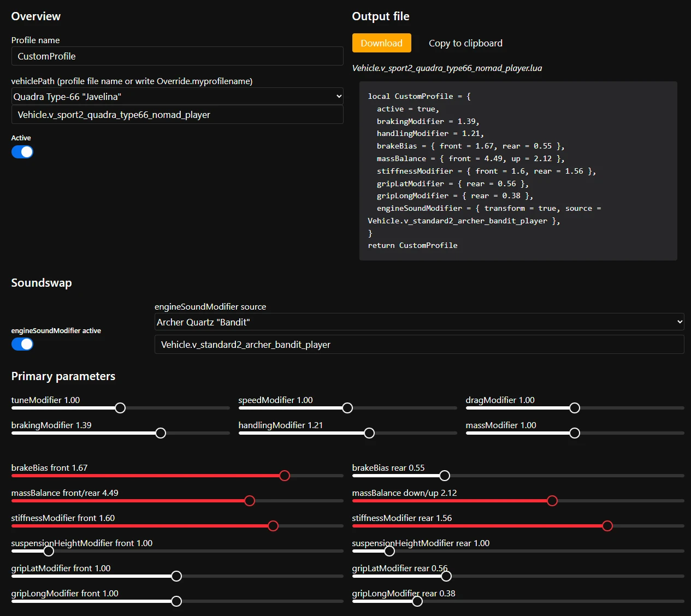
Task: Toggle the Active profile switch
Action: click(22, 152)
